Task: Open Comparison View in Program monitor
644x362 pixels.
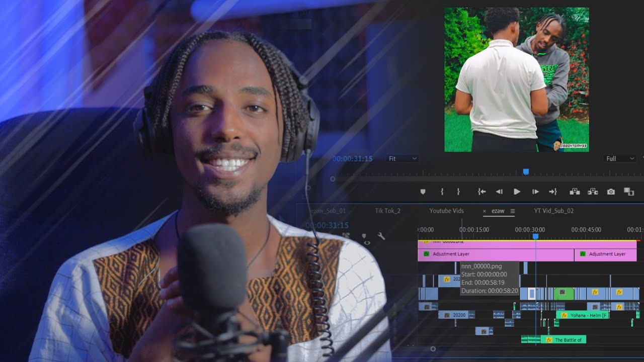Action: tap(629, 192)
